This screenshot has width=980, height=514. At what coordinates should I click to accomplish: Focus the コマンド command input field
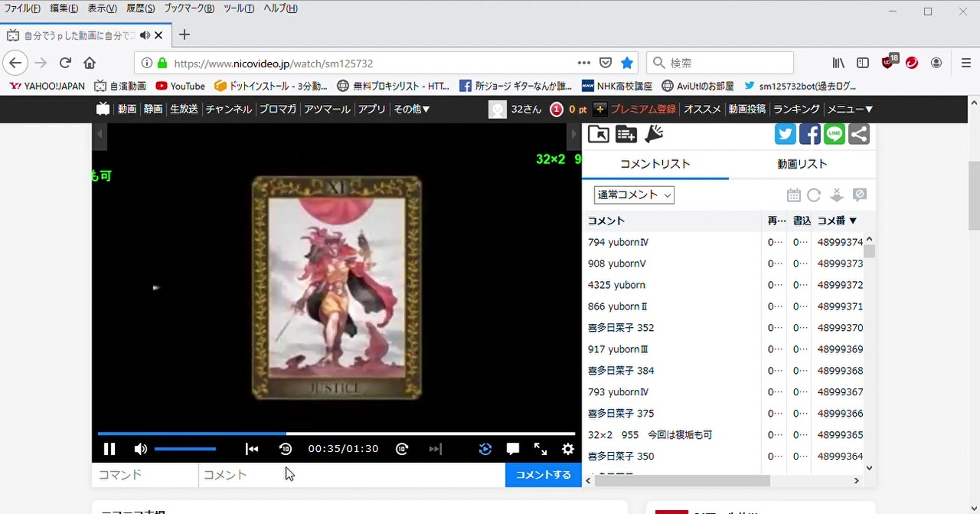(x=145, y=475)
